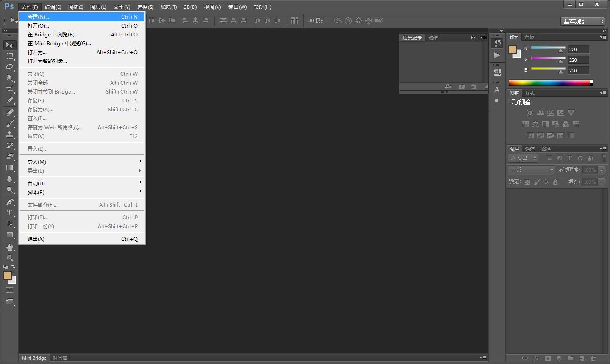Select the Gradient tool
This screenshot has width=610, height=364.
coord(10,168)
